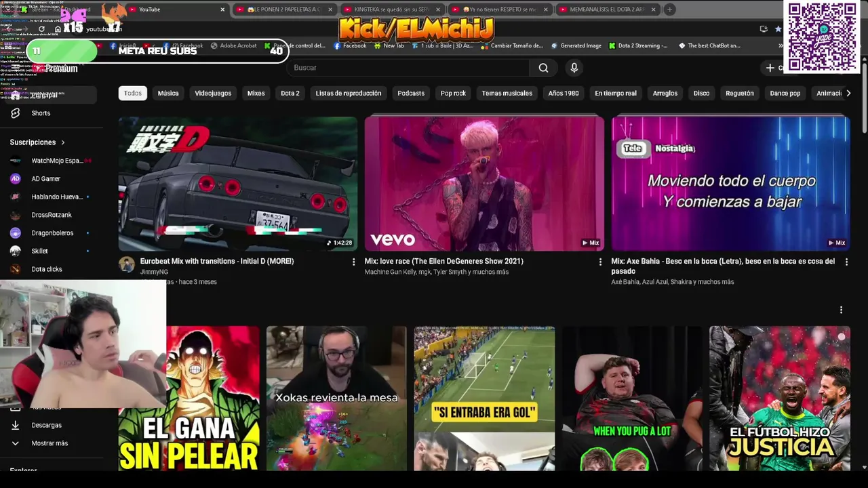Select the Reguetón filter chip
Image resolution: width=868 pixels, height=488 pixels.
tap(740, 93)
